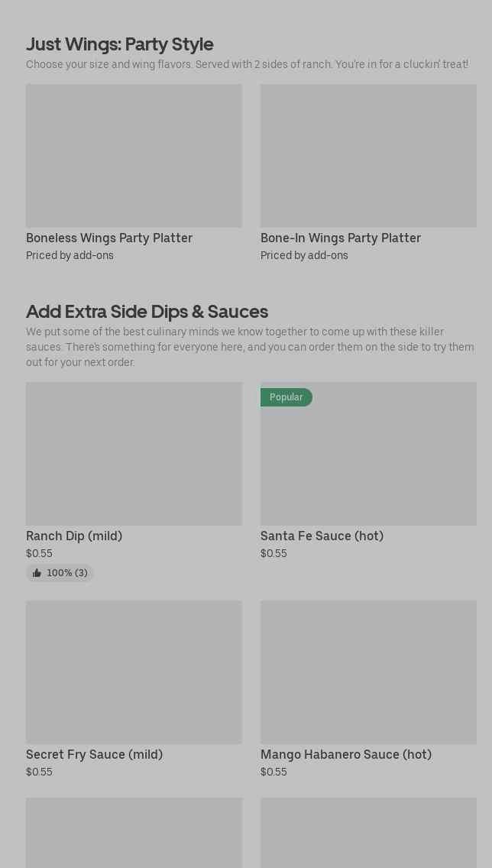Pick the Mango Habanero Sauce (hot) title

click(x=346, y=754)
